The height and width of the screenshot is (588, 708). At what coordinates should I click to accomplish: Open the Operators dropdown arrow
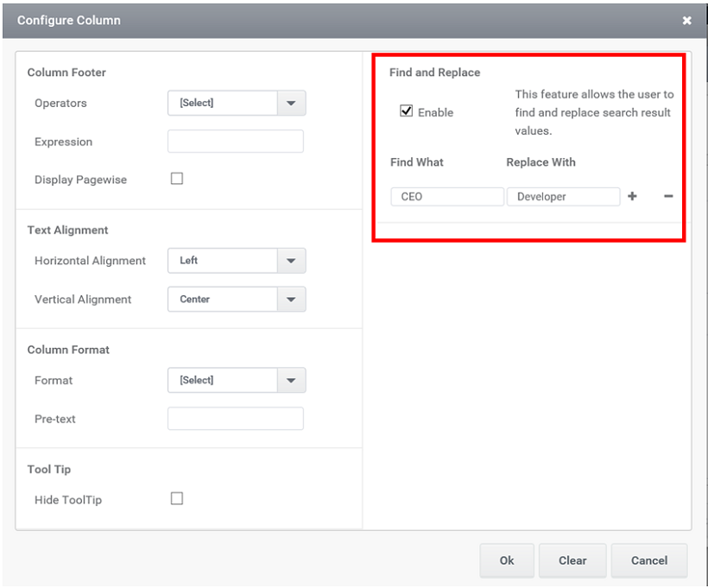pos(291,103)
